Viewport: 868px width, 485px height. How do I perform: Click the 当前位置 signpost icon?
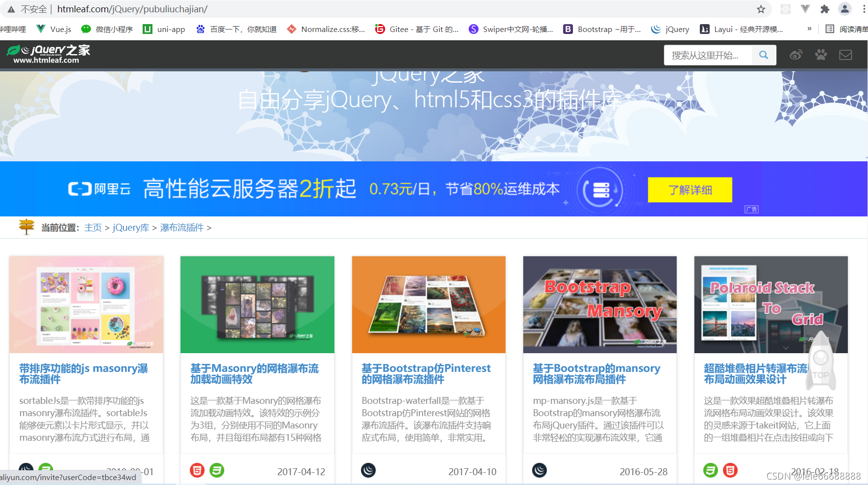[x=27, y=227]
